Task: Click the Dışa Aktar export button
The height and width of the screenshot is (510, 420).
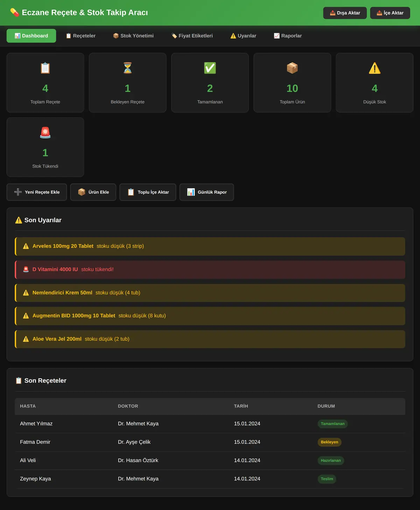Action: 345,13
